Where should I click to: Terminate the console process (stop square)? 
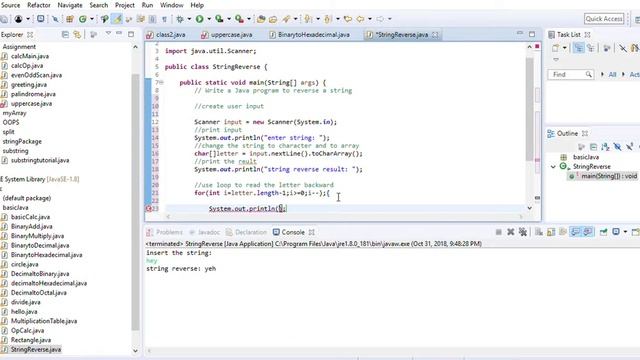click(x=498, y=232)
